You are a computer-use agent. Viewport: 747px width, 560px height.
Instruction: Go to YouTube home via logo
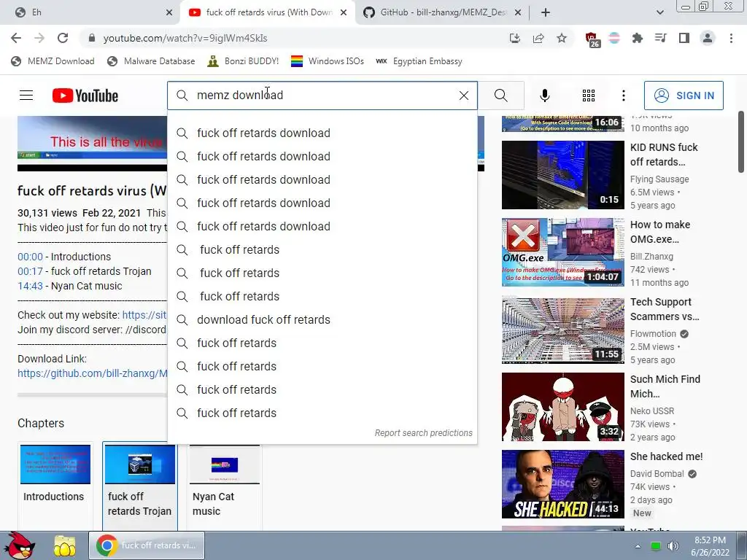[85, 96]
